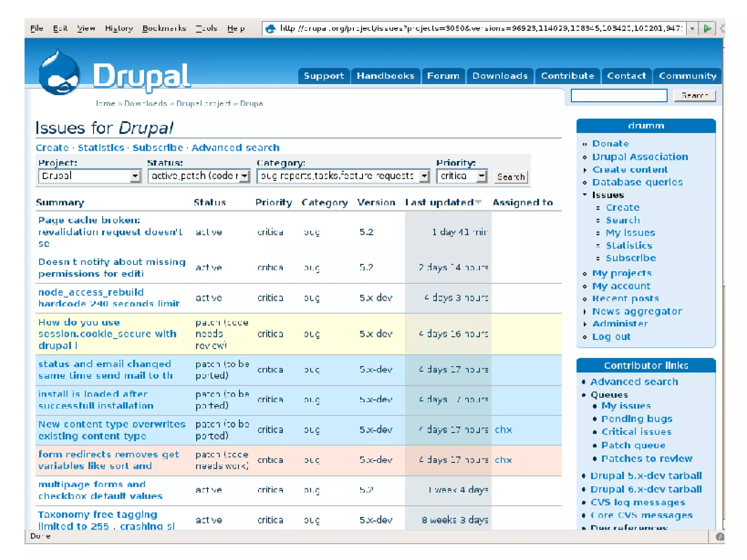Click the Create link under Issues for Drupal heading

click(52, 148)
